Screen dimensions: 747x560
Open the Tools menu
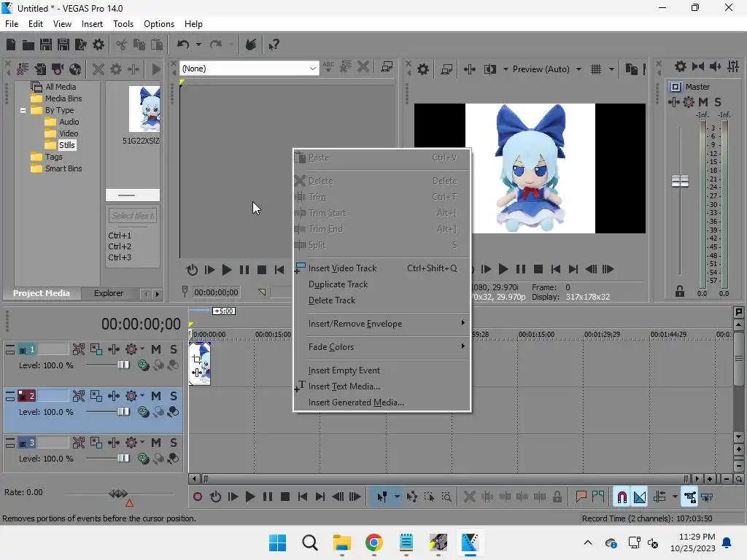pos(123,24)
